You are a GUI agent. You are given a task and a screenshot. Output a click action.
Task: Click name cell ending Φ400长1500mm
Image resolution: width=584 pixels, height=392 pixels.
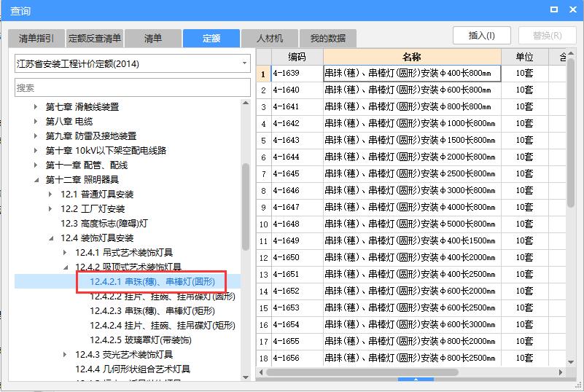pos(412,240)
